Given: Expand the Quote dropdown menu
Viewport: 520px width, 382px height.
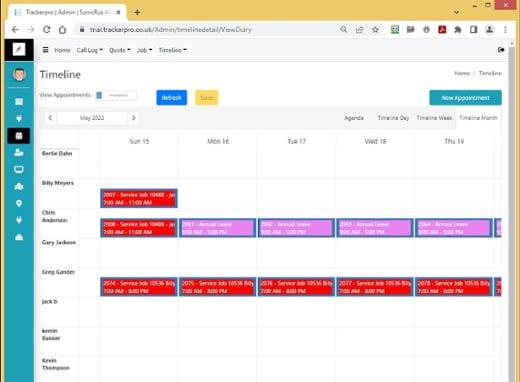Looking at the screenshot, I should 120,50.
